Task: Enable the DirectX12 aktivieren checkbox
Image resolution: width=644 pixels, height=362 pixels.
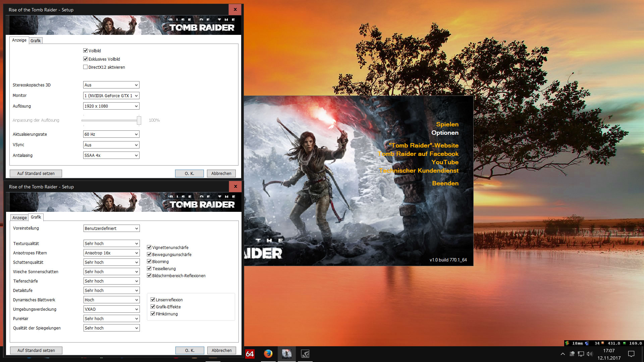Action: coord(86,67)
